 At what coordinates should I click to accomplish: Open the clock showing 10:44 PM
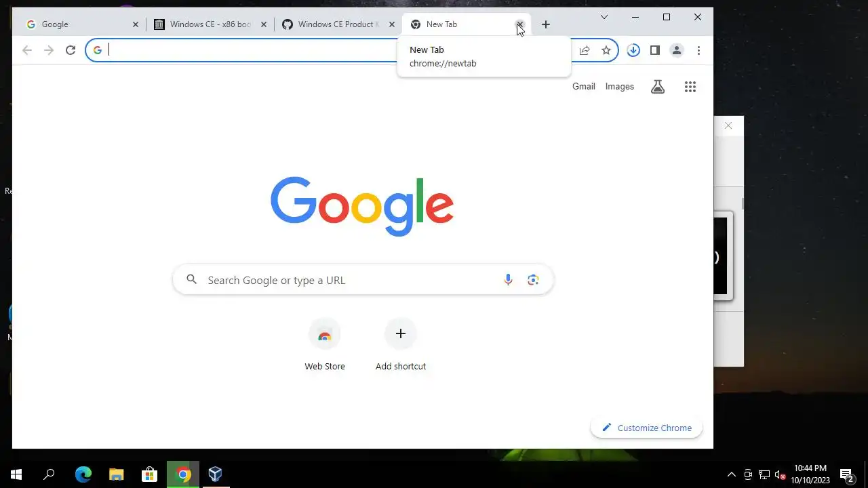pyautogui.click(x=810, y=474)
